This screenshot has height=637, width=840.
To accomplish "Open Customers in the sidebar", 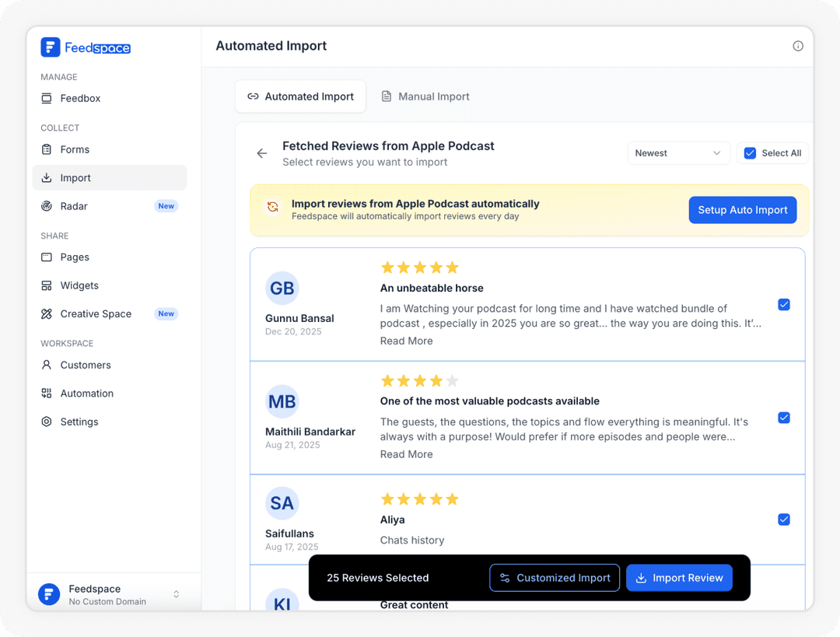I will click(110, 365).
